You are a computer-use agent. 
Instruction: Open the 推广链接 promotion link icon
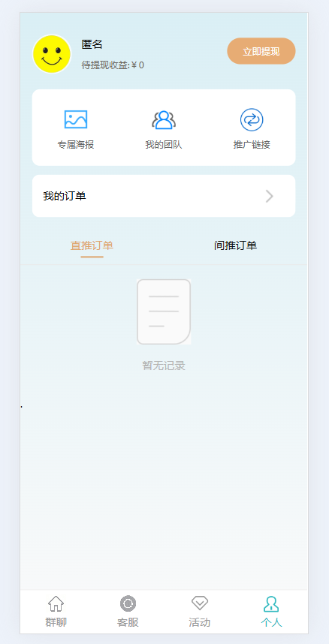(252, 119)
